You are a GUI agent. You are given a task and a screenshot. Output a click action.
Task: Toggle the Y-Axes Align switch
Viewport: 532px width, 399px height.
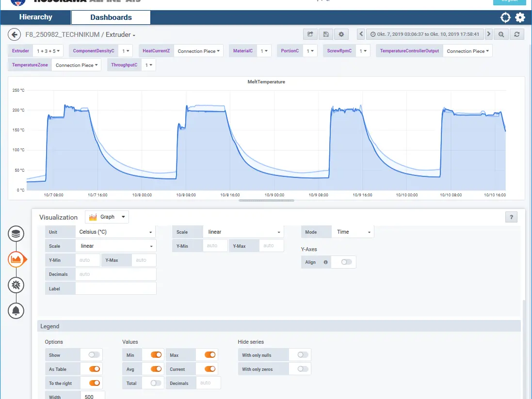click(346, 262)
